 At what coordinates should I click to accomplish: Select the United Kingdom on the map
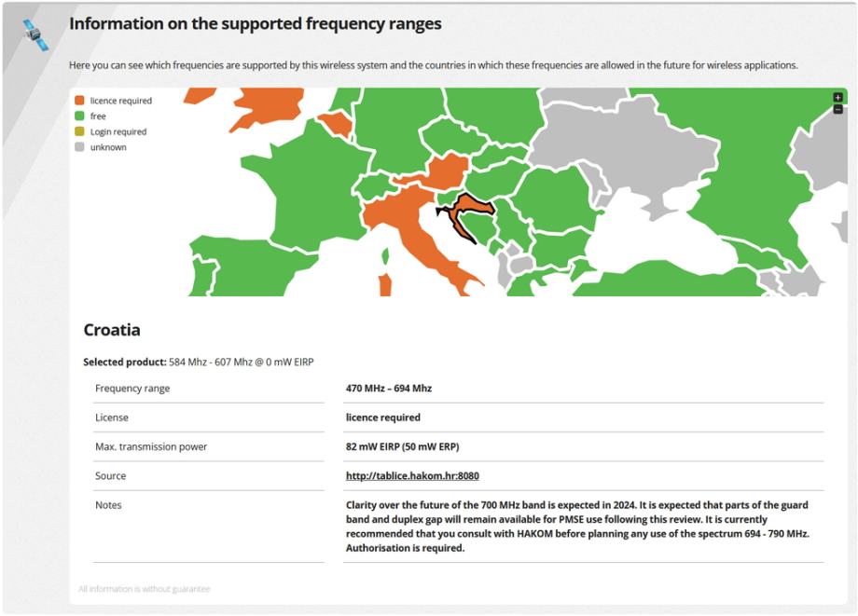point(261,103)
